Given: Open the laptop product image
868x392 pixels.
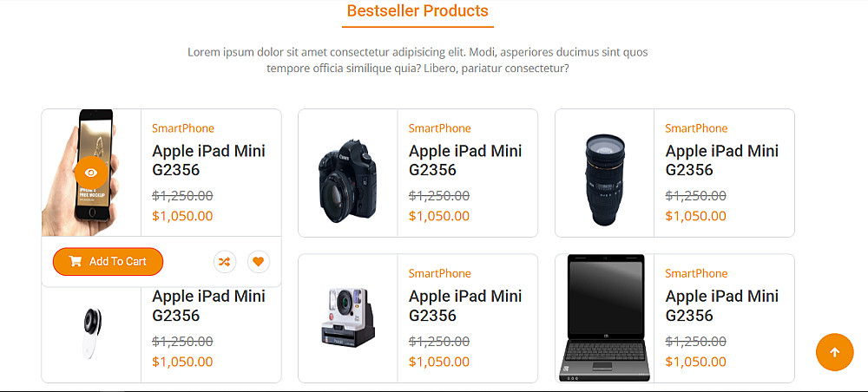Looking at the screenshot, I should (x=605, y=318).
